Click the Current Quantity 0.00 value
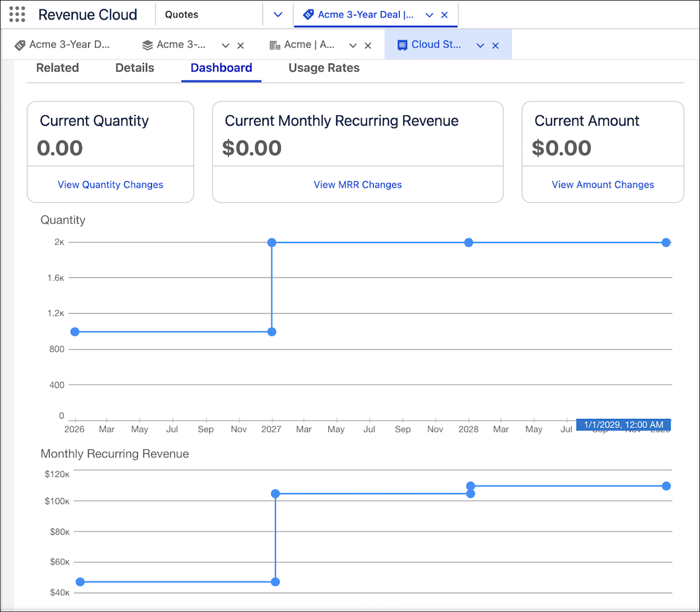The image size is (700, 612). [59, 148]
